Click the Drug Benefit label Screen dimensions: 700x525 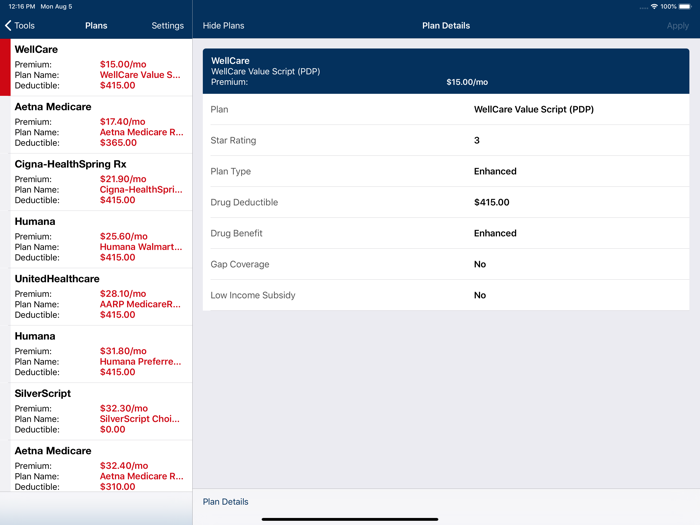[236, 233]
